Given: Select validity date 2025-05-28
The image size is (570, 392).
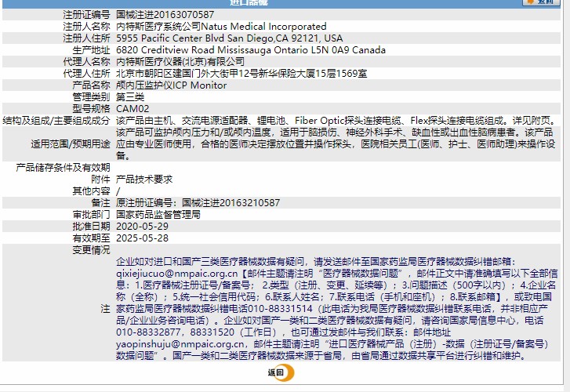Looking at the screenshot, I should pos(142,238).
